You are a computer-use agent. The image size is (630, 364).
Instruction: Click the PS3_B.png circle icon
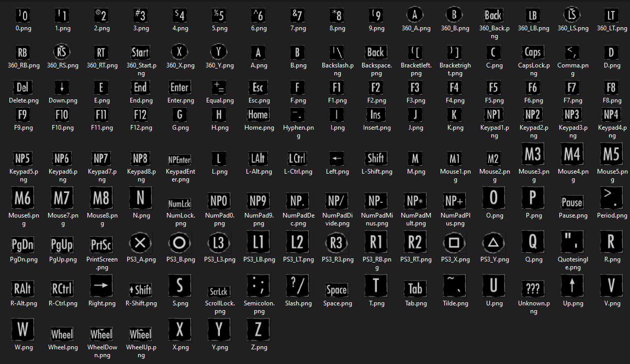[x=179, y=242]
